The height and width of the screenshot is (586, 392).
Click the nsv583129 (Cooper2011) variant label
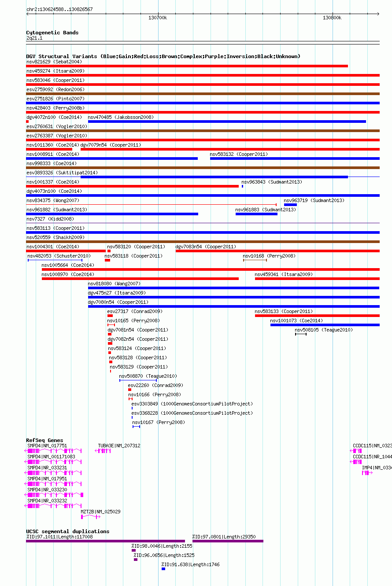[x=139, y=367]
